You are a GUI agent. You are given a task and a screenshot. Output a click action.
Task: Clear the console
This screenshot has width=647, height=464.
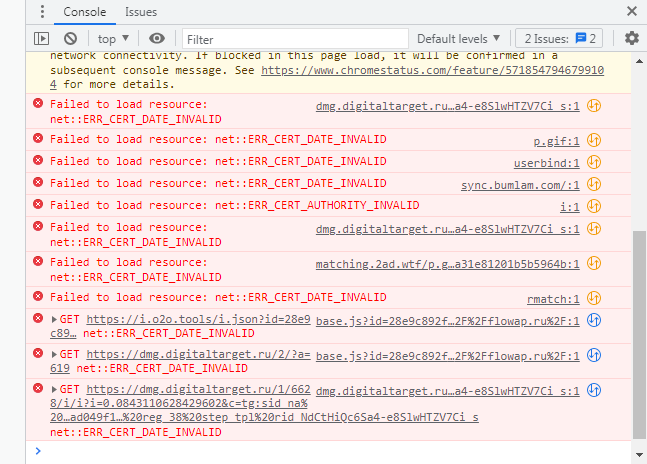70,38
